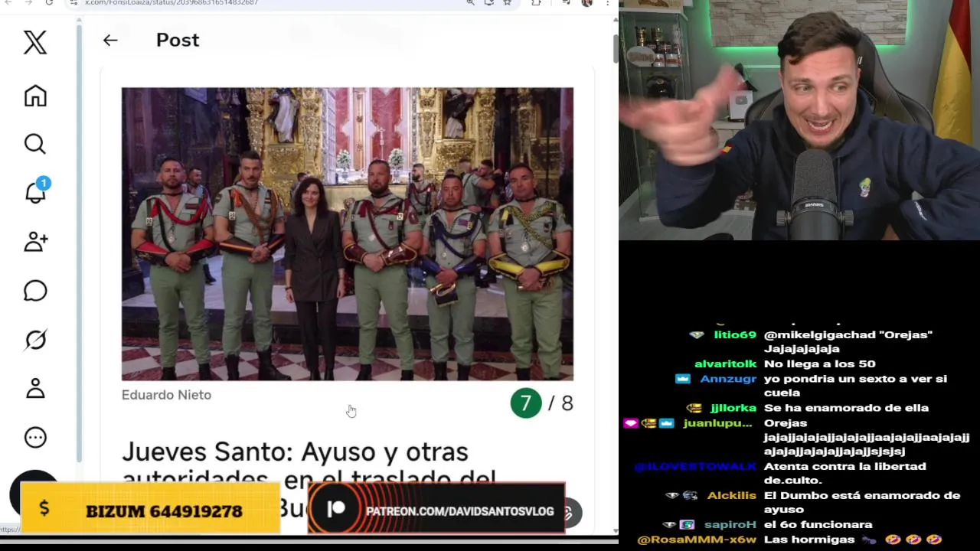This screenshot has width=980, height=551.
Task: Click message 'El Dumbo está enamorado de ayuso'
Action: point(862,502)
